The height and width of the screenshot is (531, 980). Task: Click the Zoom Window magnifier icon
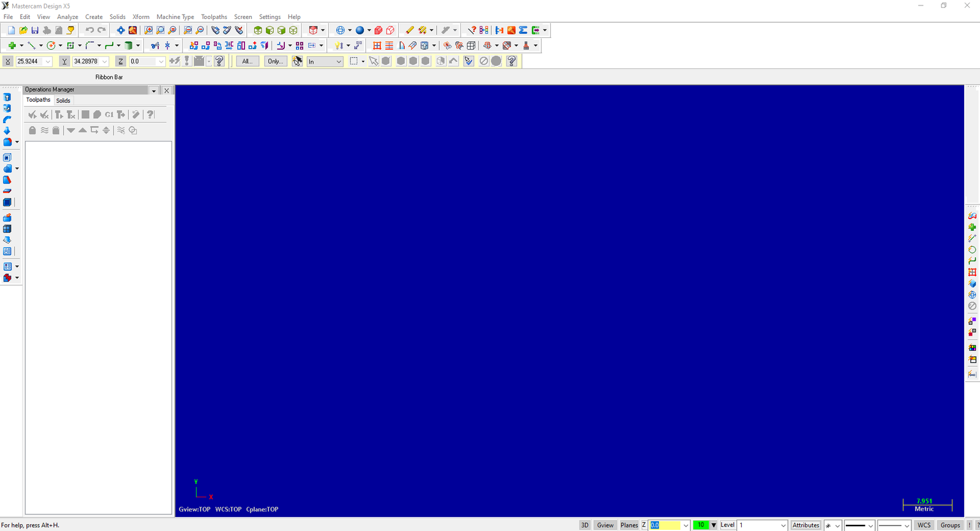click(x=148, y=30)
